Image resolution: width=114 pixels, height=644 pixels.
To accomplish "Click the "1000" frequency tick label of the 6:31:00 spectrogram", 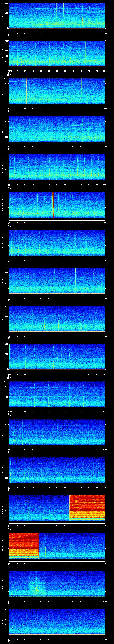I will pos(6,3).
